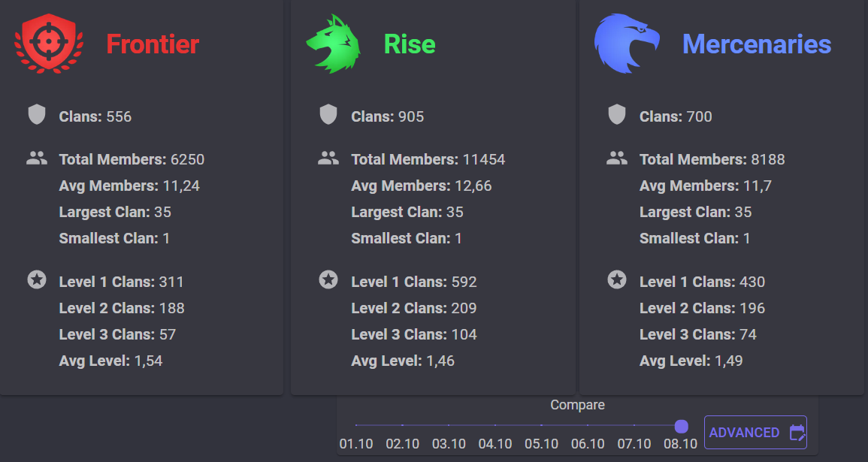This screenshot has width=868, height=462.
Task: Click the star icon beside Rise Level 1 Clans
Action: click(328, 279)
